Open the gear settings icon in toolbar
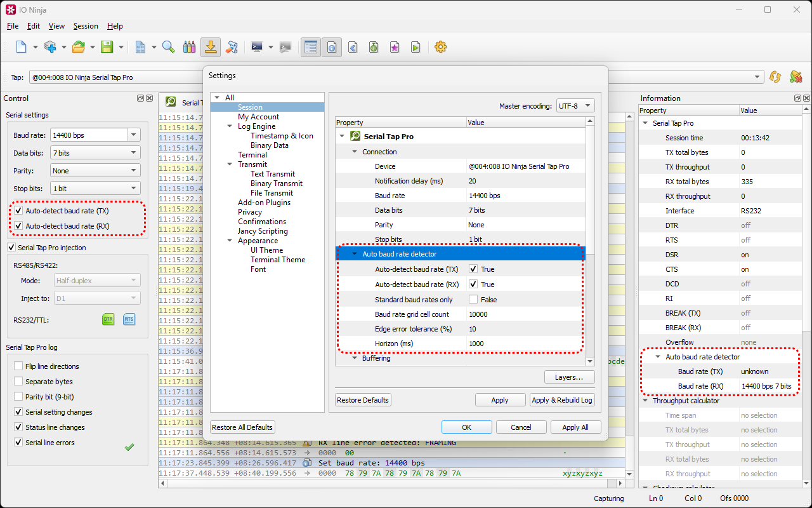The image size is (812, 508). [x=440, y=47]
